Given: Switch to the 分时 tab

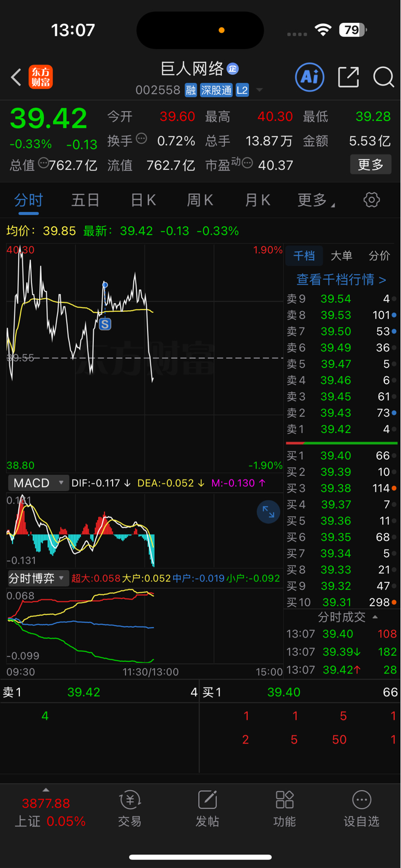Looking at the screenshot, I should click(x=28, y=200).
